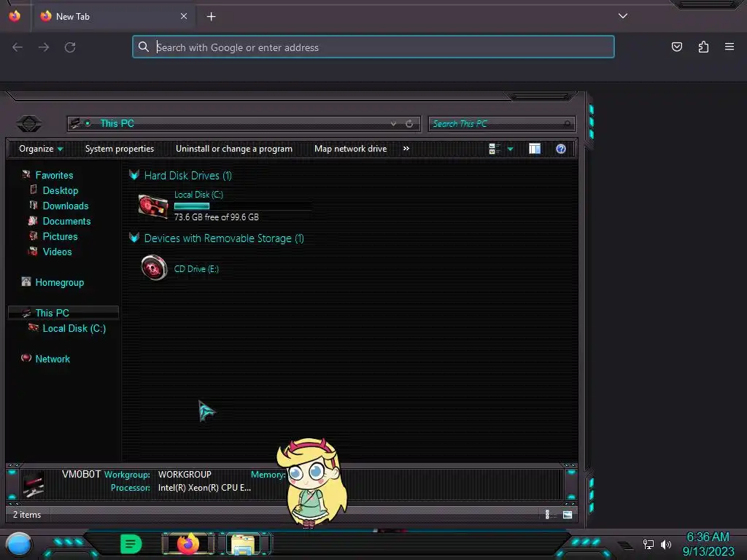Click the WORKGROUP value

[x=185, y=474]
